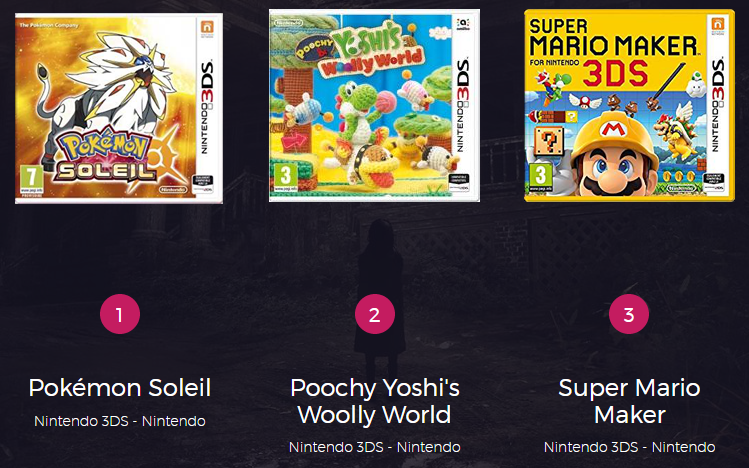
Task: Click the number 1 rank badge
Action: pyautogui.click(x=120, y=314)
